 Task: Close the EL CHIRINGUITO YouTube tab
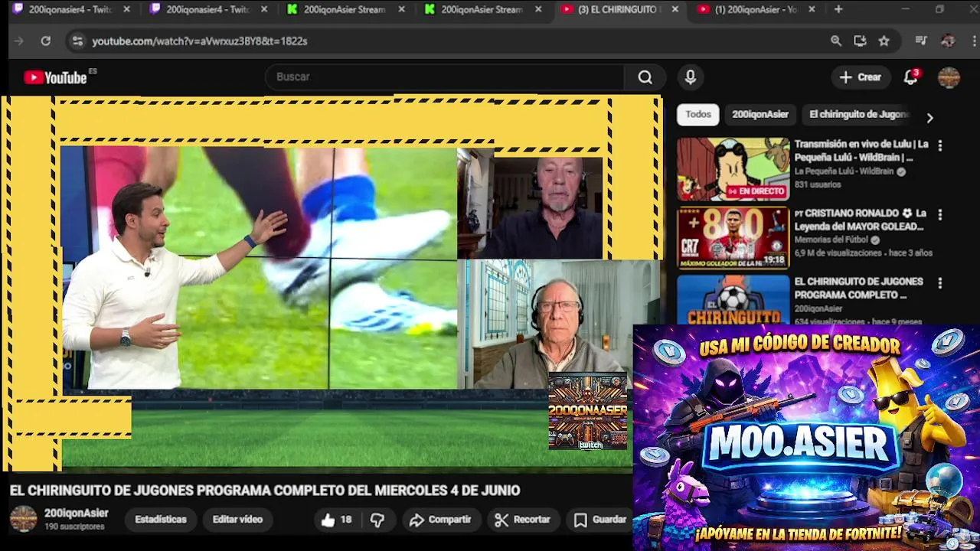click(x=675, y=9)
